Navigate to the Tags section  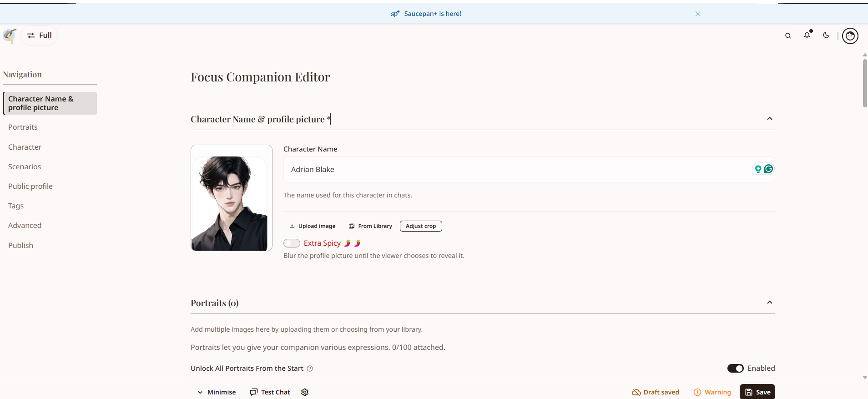[16, 206]
